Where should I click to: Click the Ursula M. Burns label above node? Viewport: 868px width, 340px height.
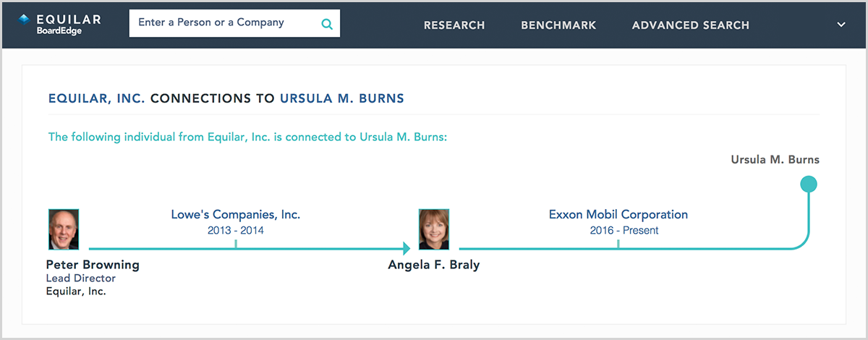(x=775, y=159)
